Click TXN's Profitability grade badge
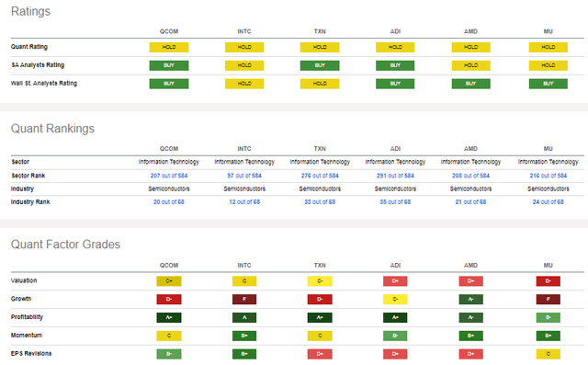588x365 pixels. 320,318
